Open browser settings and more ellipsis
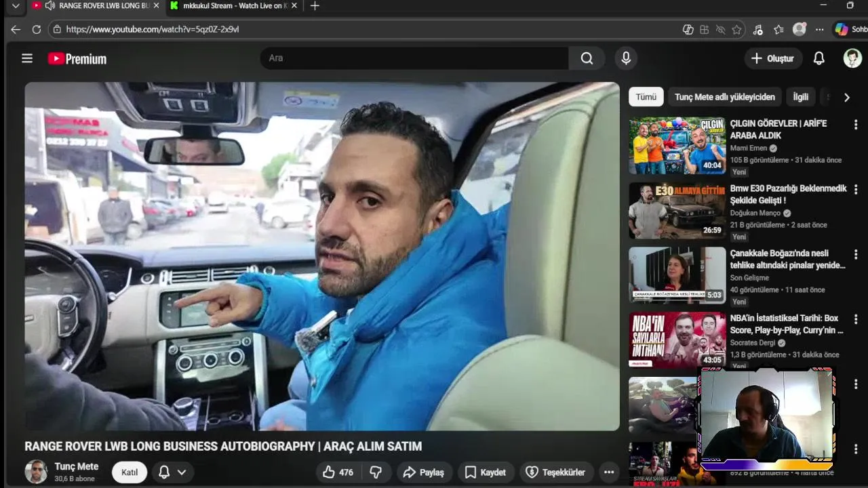Image resolution: width=868 pixels, height=488 pixels. point(819,29)
